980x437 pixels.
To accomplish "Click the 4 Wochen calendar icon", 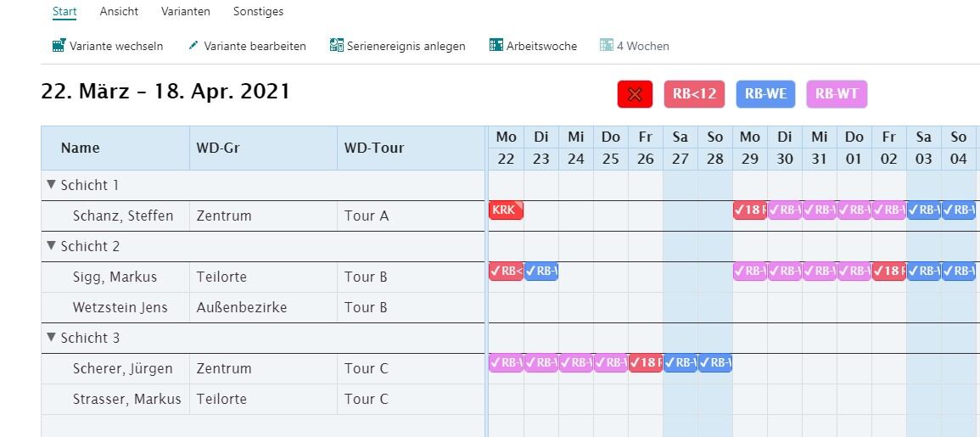I will coord(607,46).
